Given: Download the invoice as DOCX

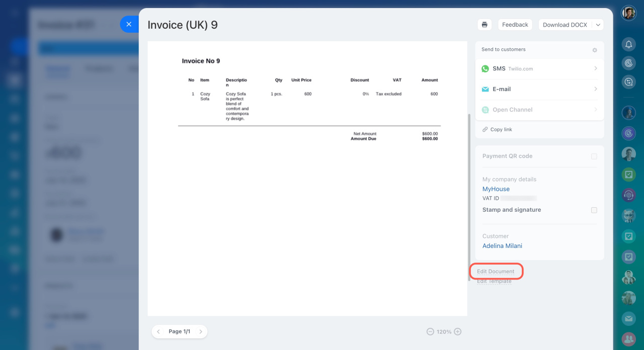Looking at the screenshot, I should point(565,25).
